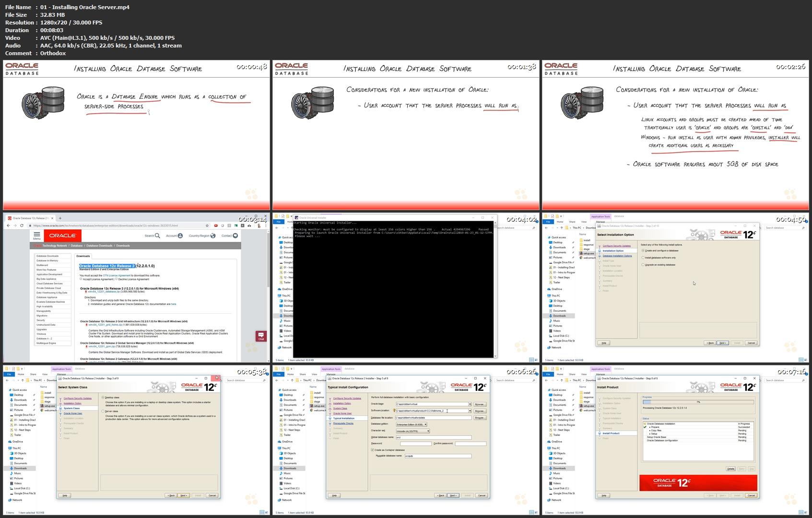Click Back in the Typical Install Configuration installer

440,495
